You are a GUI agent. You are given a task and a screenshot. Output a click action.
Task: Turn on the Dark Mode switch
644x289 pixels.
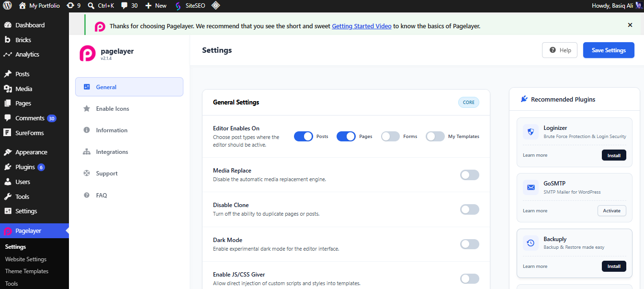coord(470,244)
